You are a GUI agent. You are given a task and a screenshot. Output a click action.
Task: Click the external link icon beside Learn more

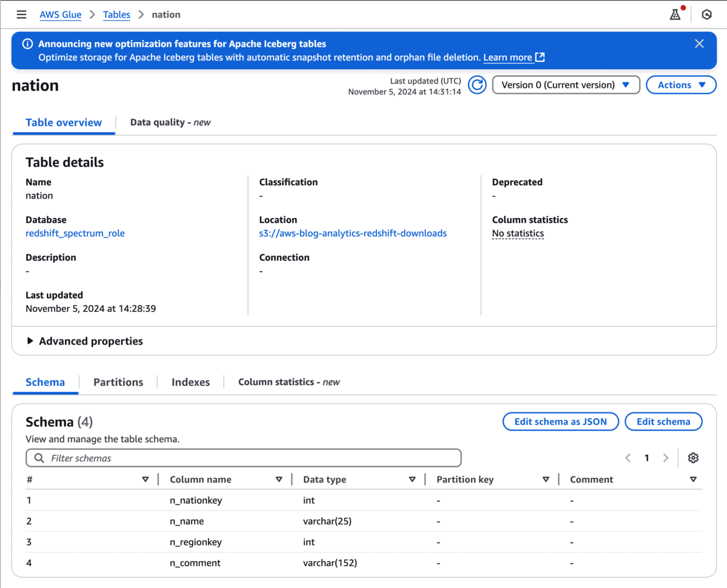click(540, 58)
